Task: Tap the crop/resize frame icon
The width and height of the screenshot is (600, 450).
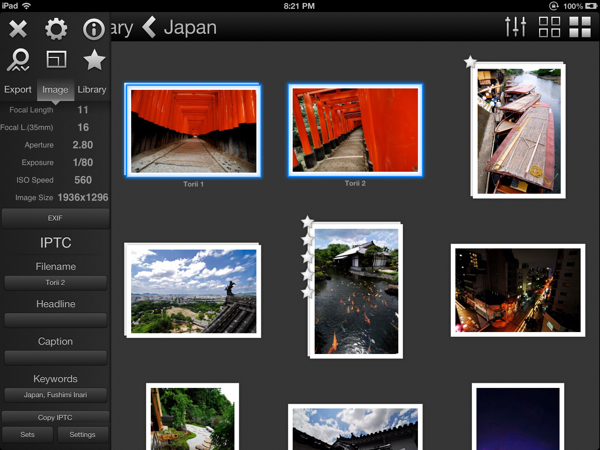Action: coord(56,61)
